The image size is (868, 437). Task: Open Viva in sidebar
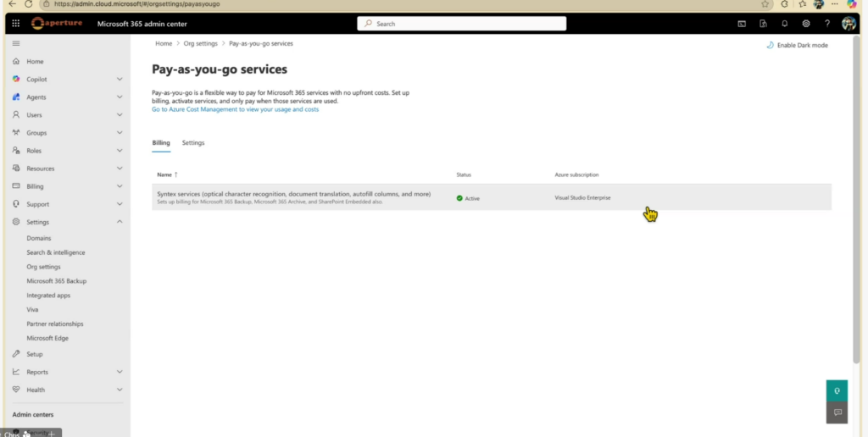point(33,310)
